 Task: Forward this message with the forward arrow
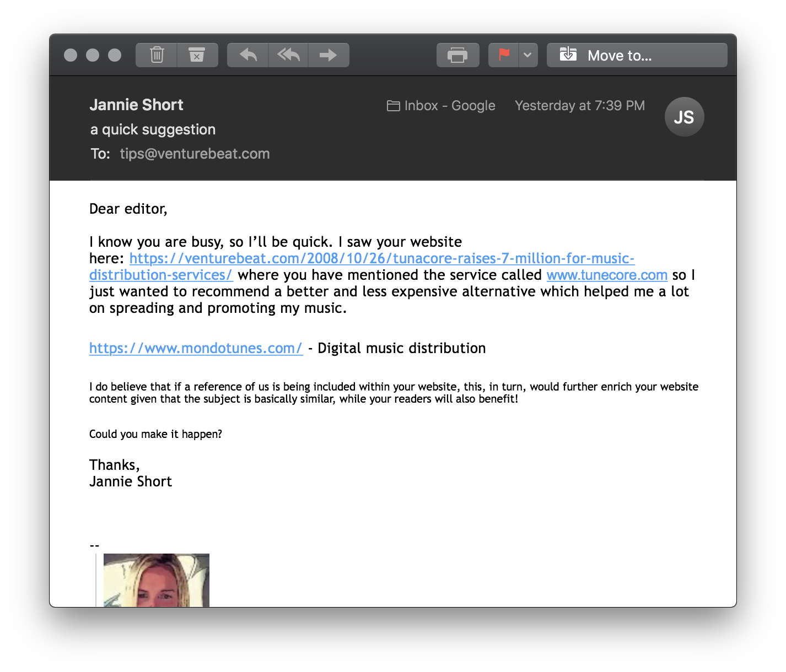click(329, 55)
